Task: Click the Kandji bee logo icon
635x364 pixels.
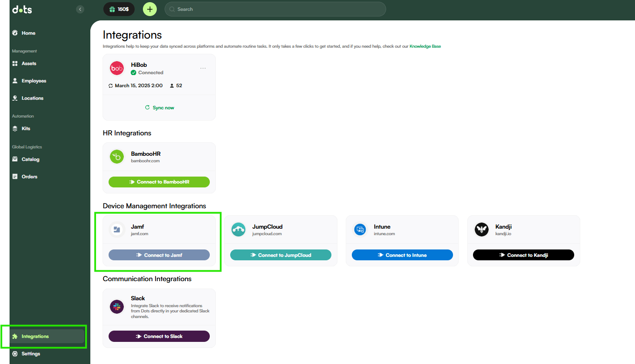Action: [482, 230]
